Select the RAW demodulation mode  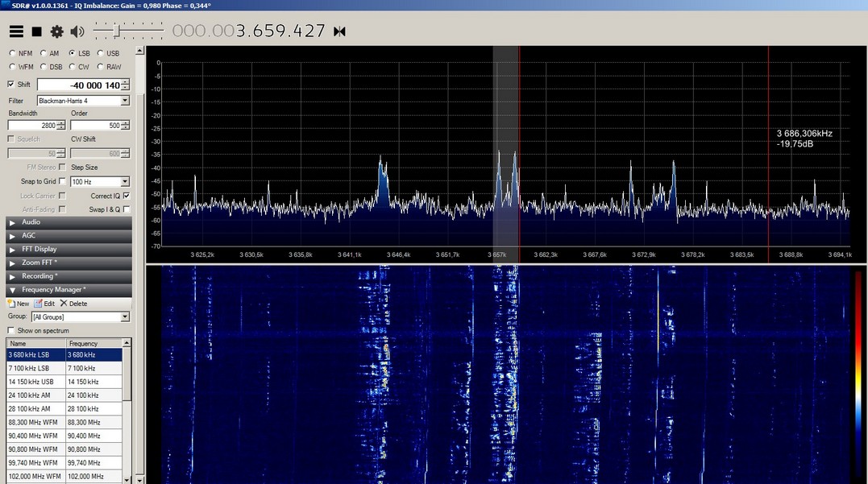pyautogui.click(x=109, y=67)
